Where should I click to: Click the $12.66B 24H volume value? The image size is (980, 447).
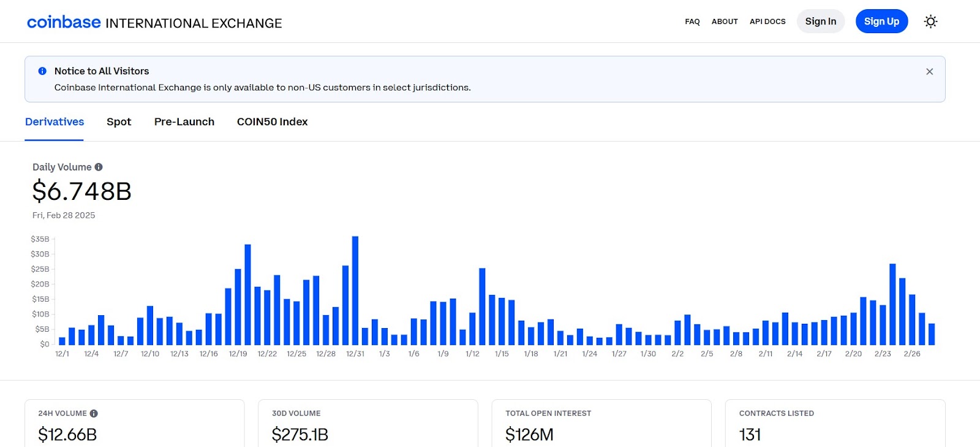pyautogui.click(x=67, y=435)
